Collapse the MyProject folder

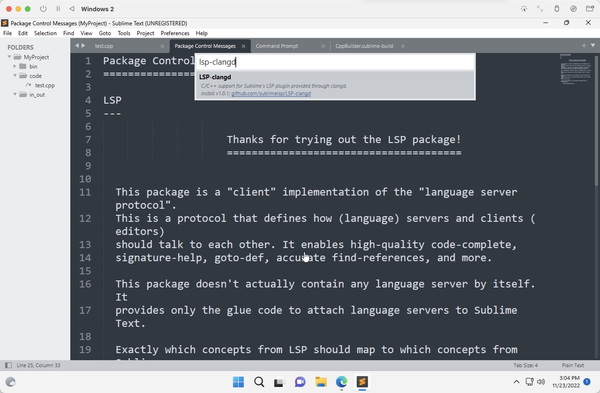click(x=9, y=57)
